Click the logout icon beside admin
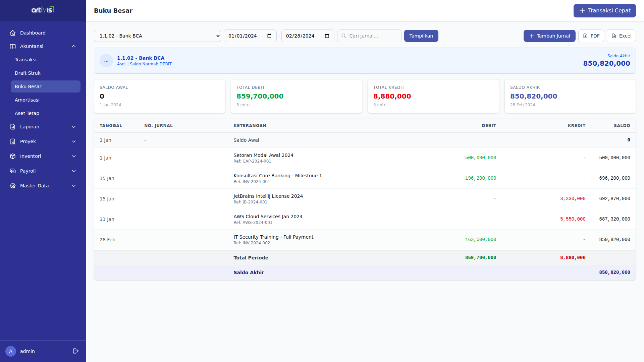 coord(75,351)
